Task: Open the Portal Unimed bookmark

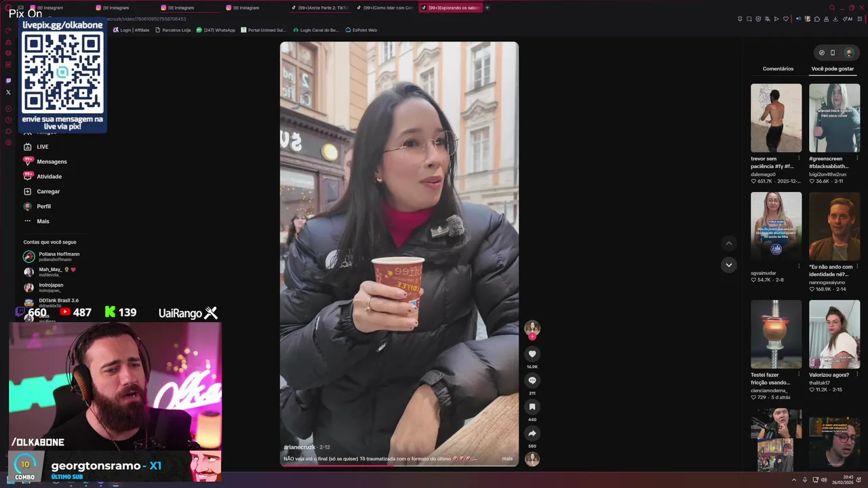Action: click(x=264, y=30)
